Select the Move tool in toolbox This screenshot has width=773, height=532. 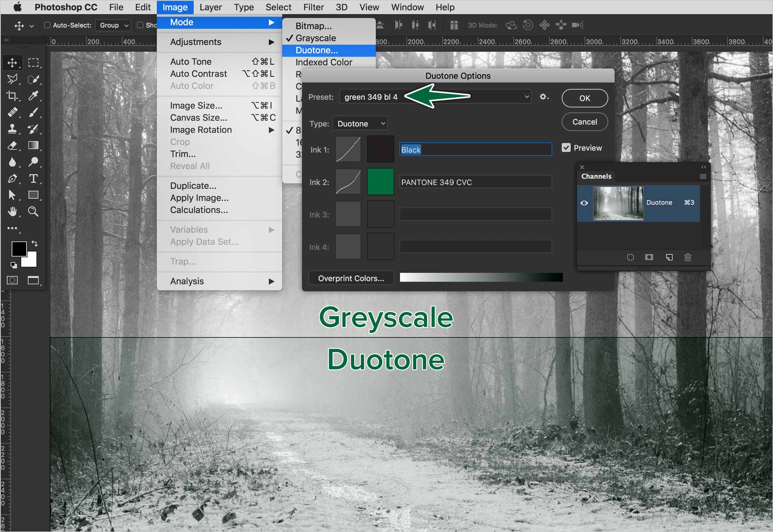(x=12, y=63)
